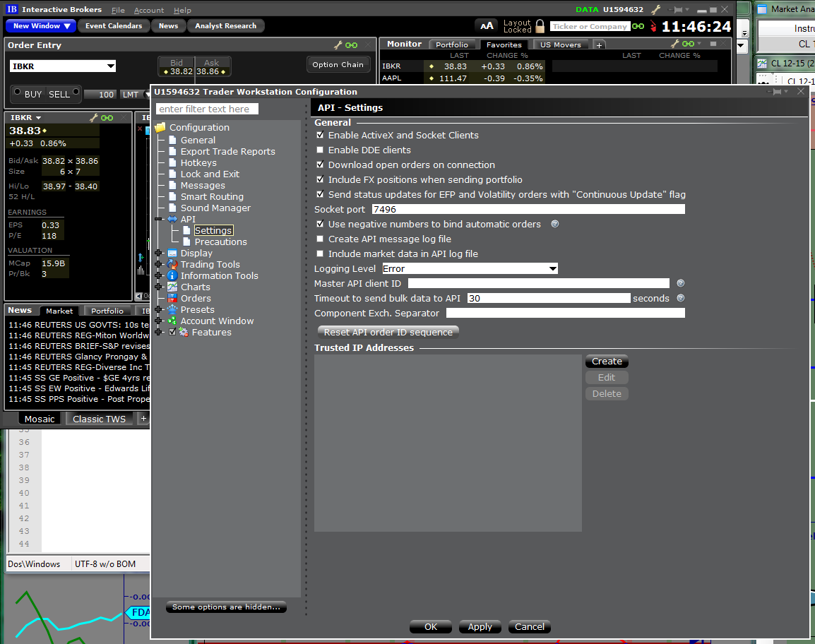The width and height of the screenshot is (815, 644).
Task: Click the Trading Tools tree icon
Action: tap(172, 265)
